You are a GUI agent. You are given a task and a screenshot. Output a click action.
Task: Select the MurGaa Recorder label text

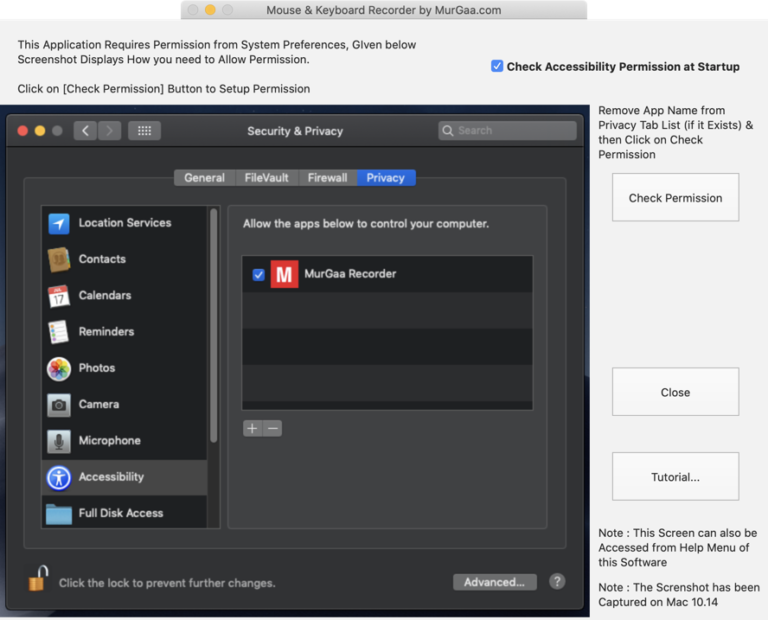pyautogui.click(x=350, y=274)
